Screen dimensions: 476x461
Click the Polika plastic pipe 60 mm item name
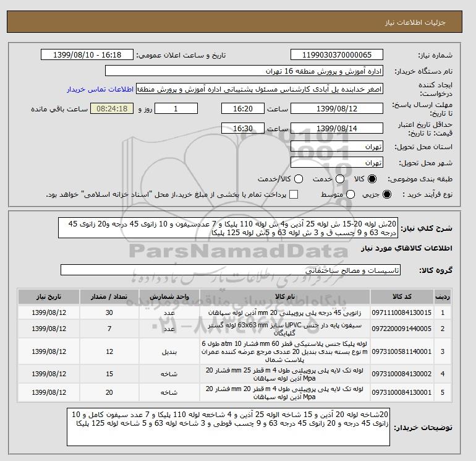[285, 351]
